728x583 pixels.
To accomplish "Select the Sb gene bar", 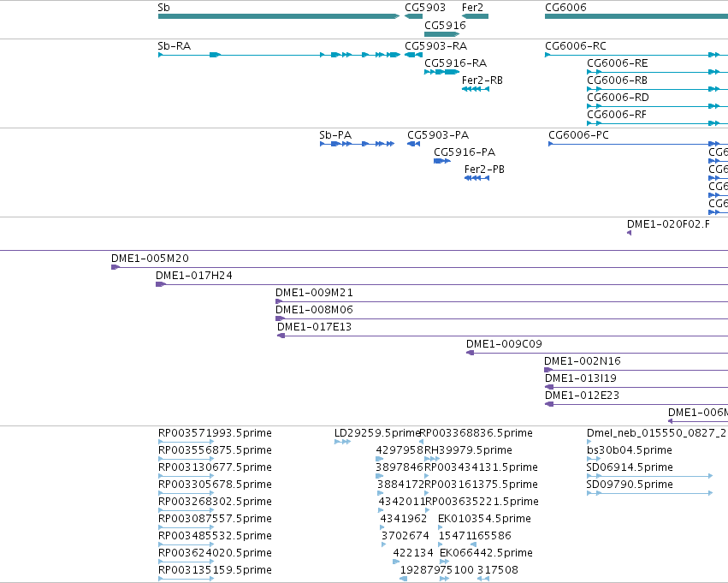I will pos(279,16).
